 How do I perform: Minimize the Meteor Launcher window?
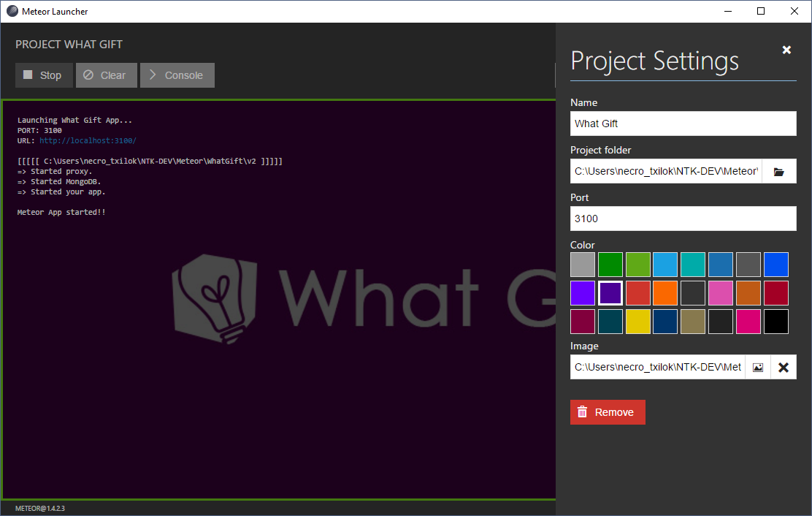(727, 11)
